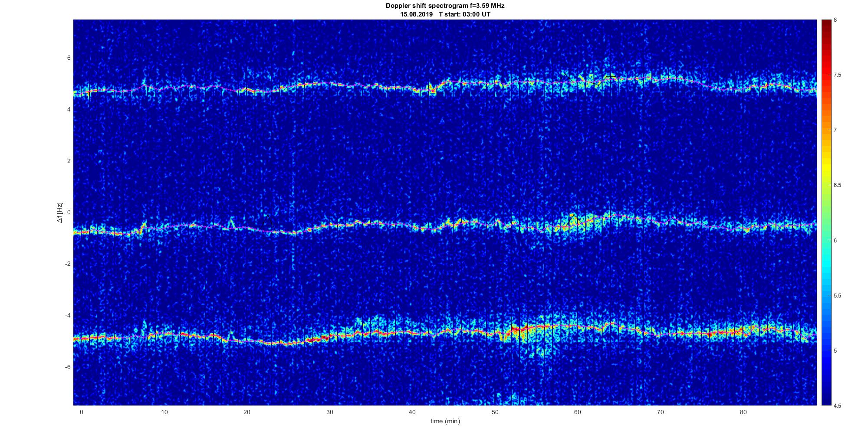Click the plot title 'Doppler shift spectrogram f=3.59 MHz'

click(445, 6)
